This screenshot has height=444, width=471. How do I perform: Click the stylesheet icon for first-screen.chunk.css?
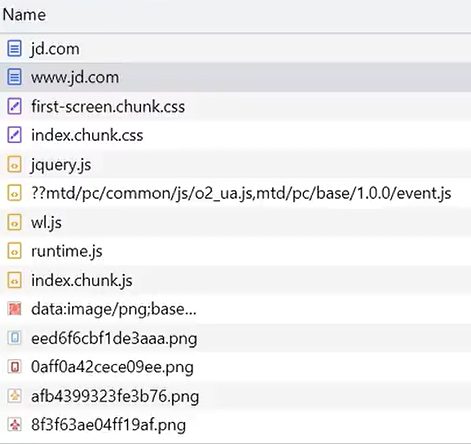pos(14,106)
